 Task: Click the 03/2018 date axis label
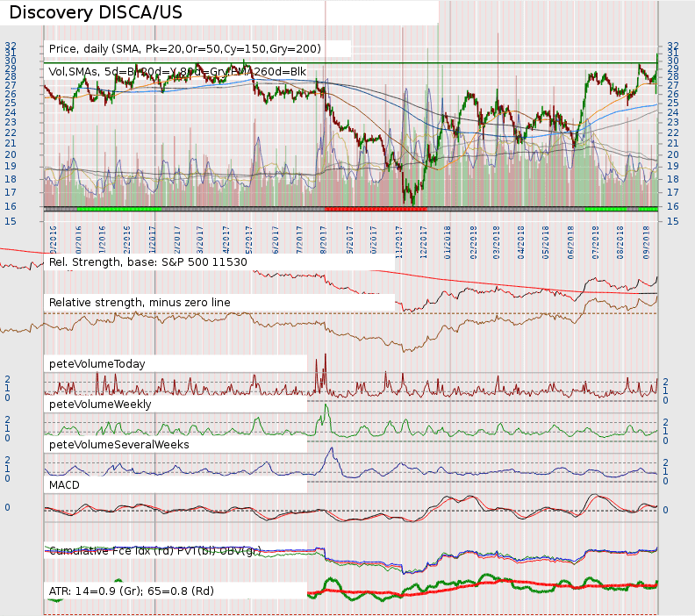tap(497, 242)
